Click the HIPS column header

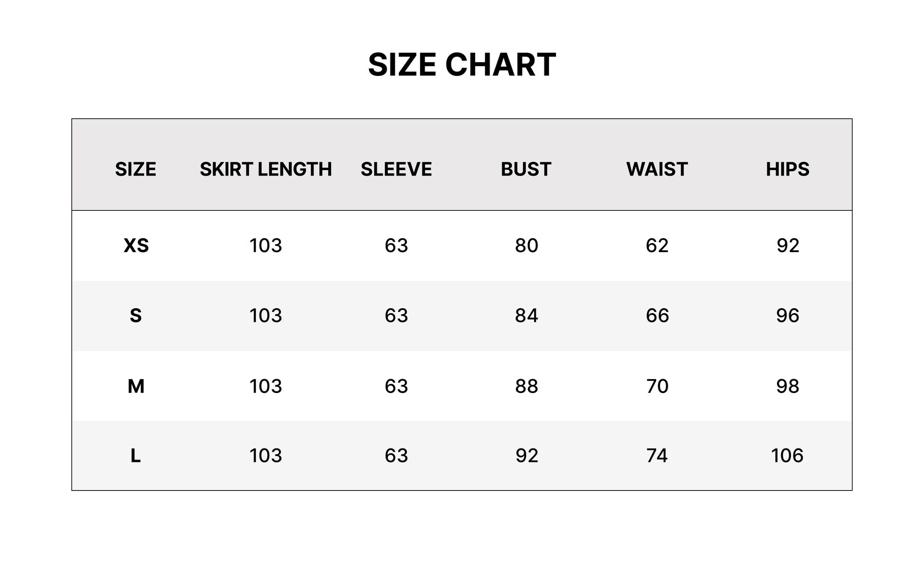tap(788, 169)
